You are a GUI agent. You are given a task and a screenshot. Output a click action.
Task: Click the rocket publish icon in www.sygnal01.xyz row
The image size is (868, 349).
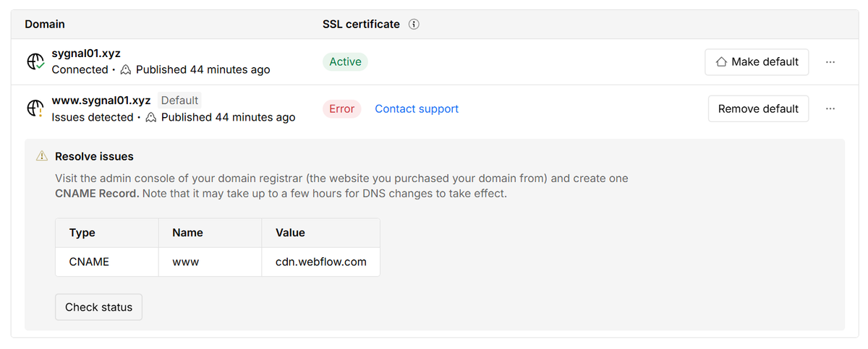pos(150,118)
